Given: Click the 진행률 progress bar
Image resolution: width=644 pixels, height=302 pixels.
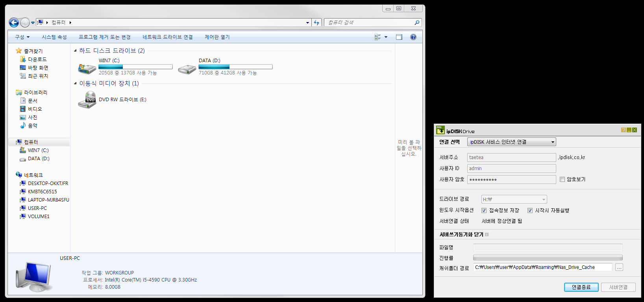Looking at the screenshot, I should pyautogui.click(x=548, y=258).
